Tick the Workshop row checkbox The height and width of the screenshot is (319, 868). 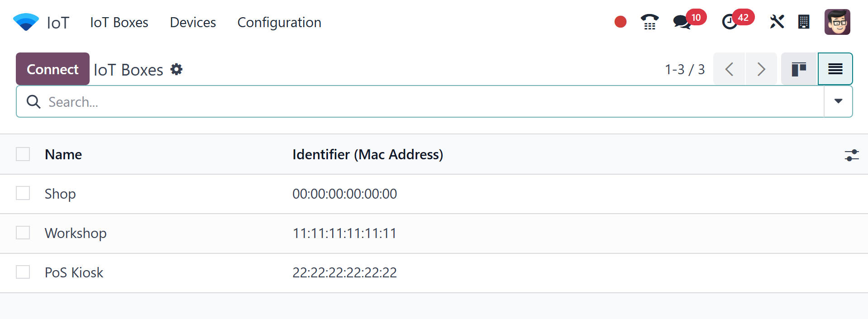(x=23, y=233)
